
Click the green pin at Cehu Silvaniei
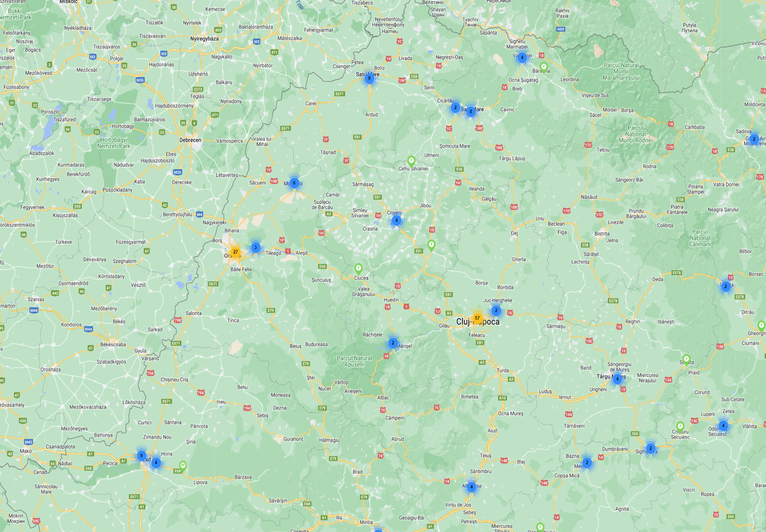pyautogui.click(x=411, y=161)
